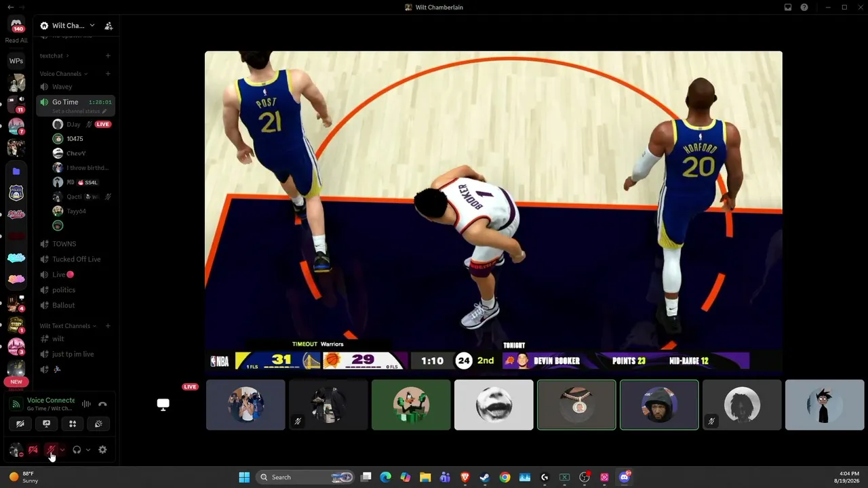Collapse the Wilt Text Channels category
This screenshot has height=488, width=868.
(x=68, y=326)
